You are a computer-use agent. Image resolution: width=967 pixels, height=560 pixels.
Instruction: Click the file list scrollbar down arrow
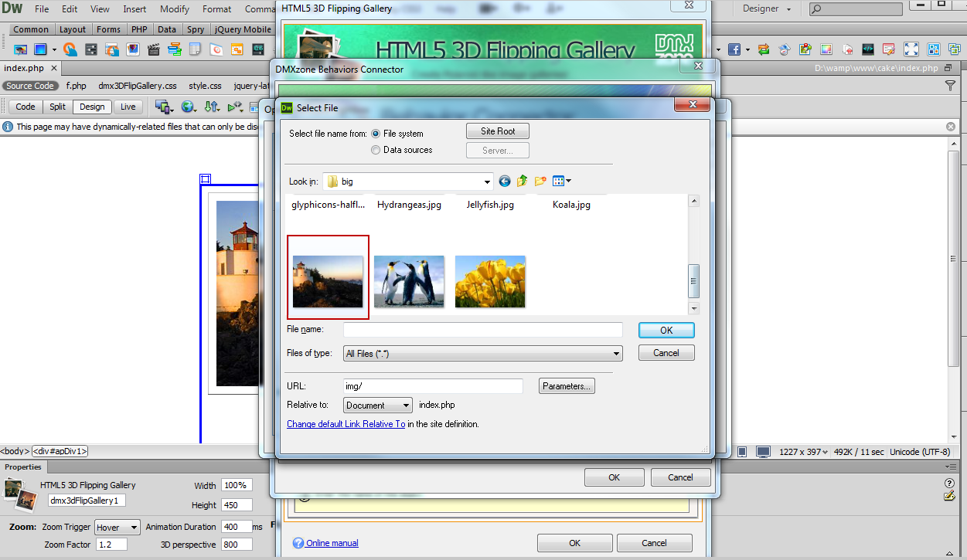click(x=693, y=308)
